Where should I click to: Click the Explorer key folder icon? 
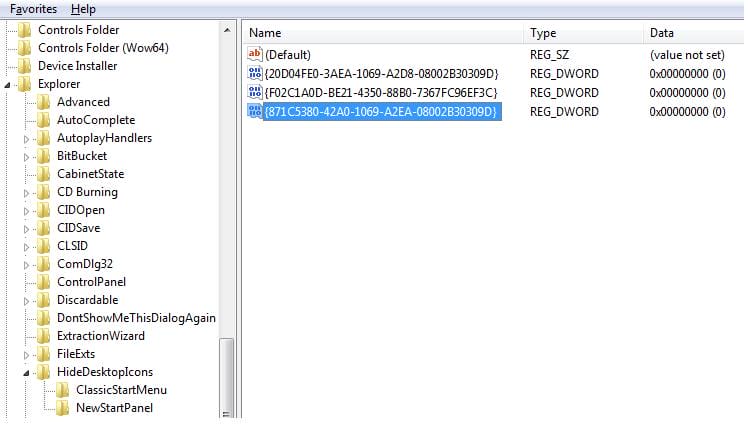(x=25, y=84)
